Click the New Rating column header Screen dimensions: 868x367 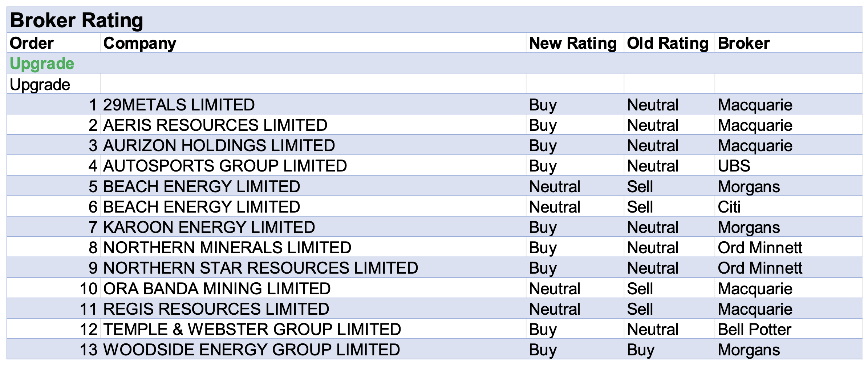pos(573,43)
